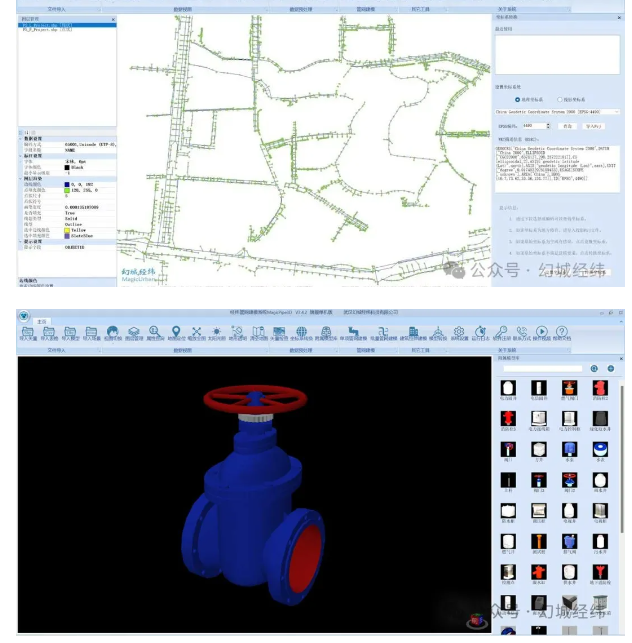
Task: Click the Yellow color swatch in properties
Action: (x=67, y=229)
